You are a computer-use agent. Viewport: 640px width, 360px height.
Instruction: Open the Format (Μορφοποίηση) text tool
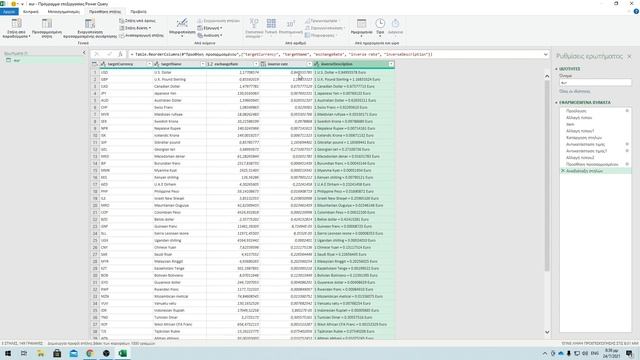click(x=182, y=27)
